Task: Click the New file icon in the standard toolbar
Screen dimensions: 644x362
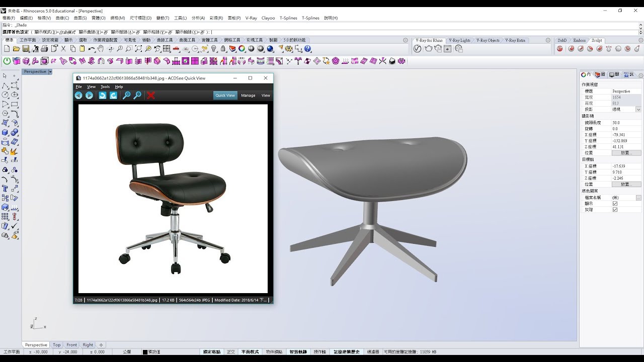Action: pyautogui.click(x=7, y=49)
